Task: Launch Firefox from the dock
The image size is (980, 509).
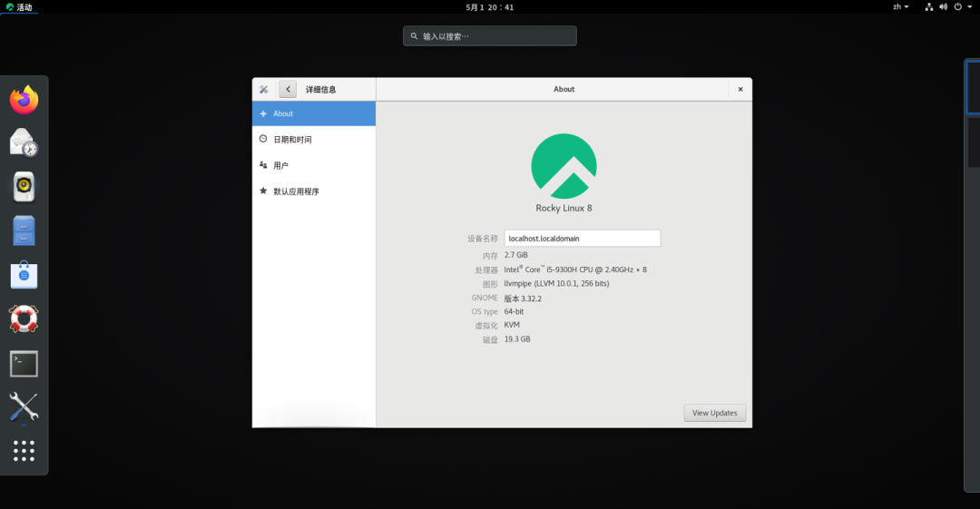Action: coord(24,100)
